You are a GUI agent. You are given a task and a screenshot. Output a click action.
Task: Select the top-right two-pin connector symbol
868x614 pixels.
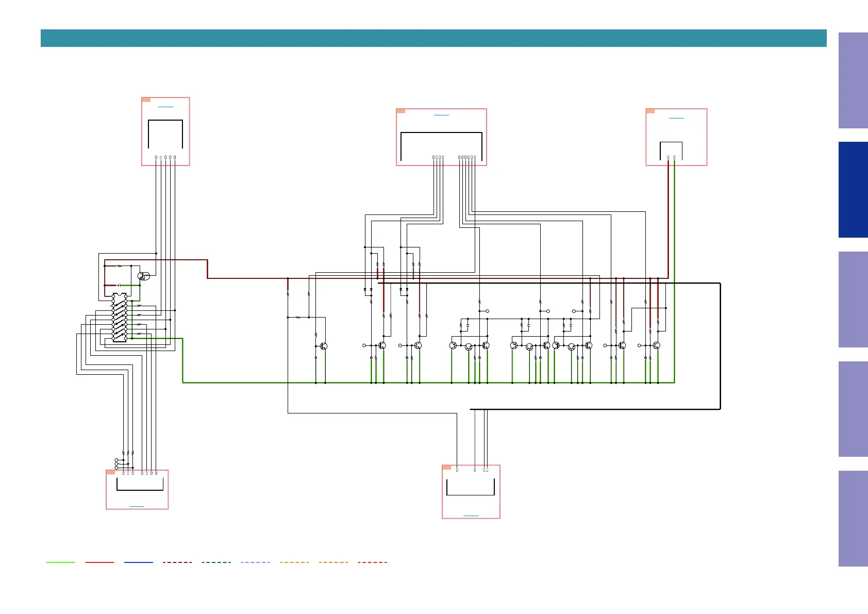coord(671,151)
